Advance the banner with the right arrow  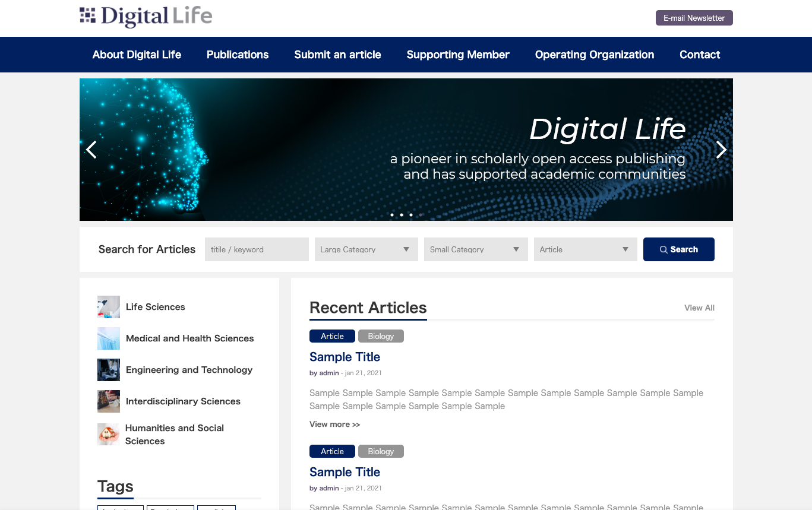[721, 150]
